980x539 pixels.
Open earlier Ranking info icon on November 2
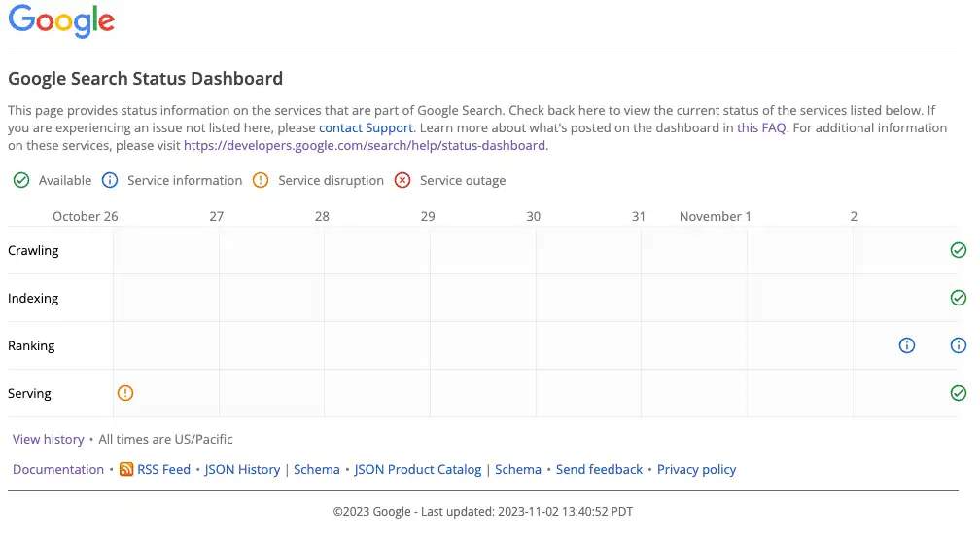point(907,345)
